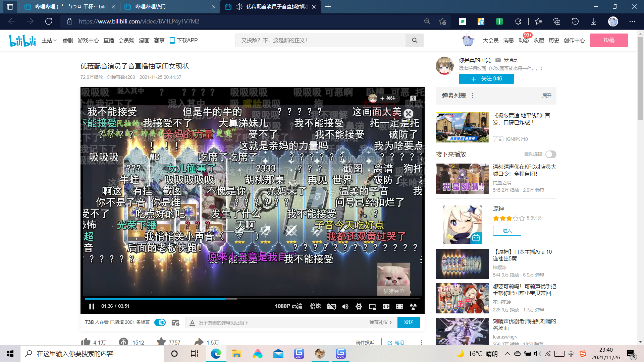The height and width of the screenshot is (362, 644).
Task: Open danmaku display settings icon
Action: [175, 322]
